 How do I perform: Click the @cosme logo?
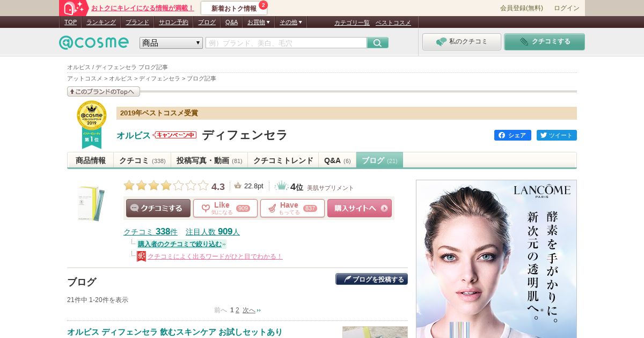[94, 42]
